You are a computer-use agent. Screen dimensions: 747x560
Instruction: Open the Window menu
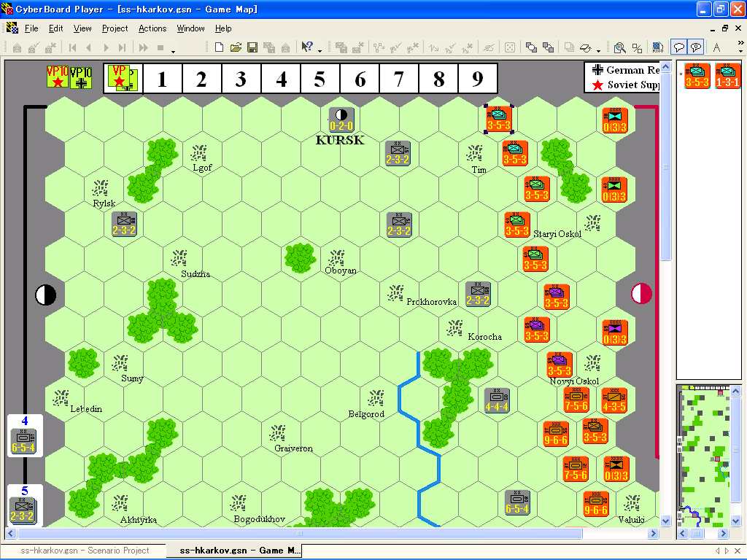point(190,28)
